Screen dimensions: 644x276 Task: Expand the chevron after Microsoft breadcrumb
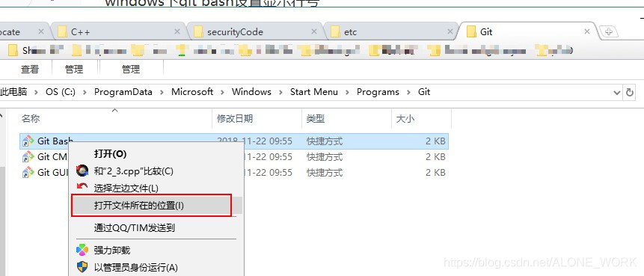click(x=222, y=93)
